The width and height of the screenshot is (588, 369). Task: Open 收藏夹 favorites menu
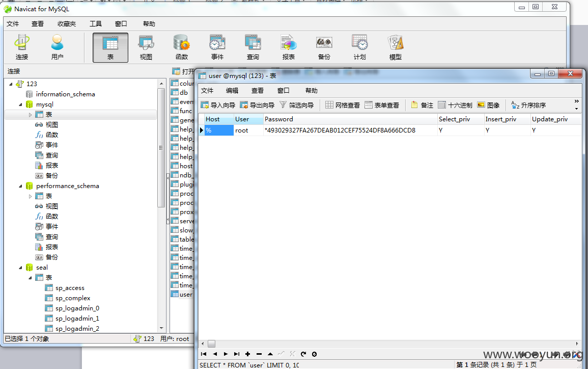67,23
